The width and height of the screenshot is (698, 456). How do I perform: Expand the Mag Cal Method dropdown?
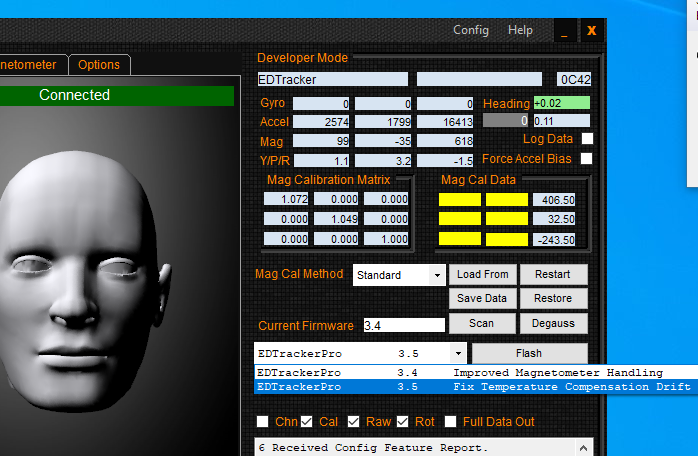click(x=437, y=275)
